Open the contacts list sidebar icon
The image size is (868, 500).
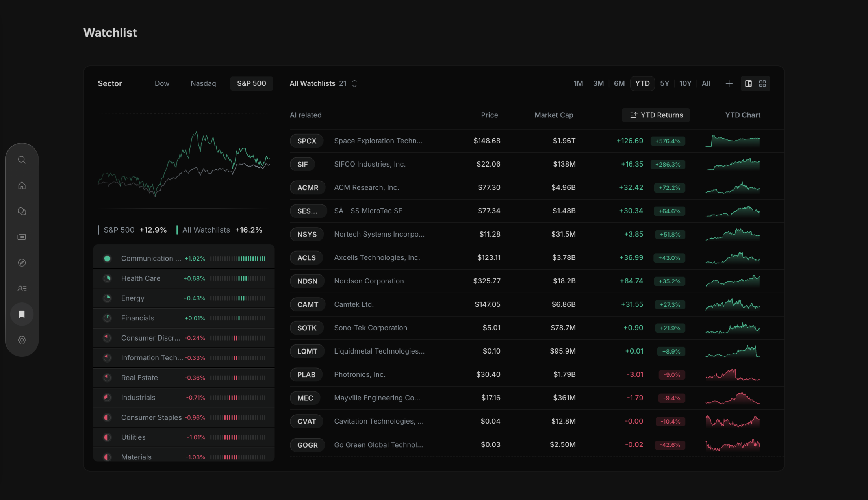(22, 289)
